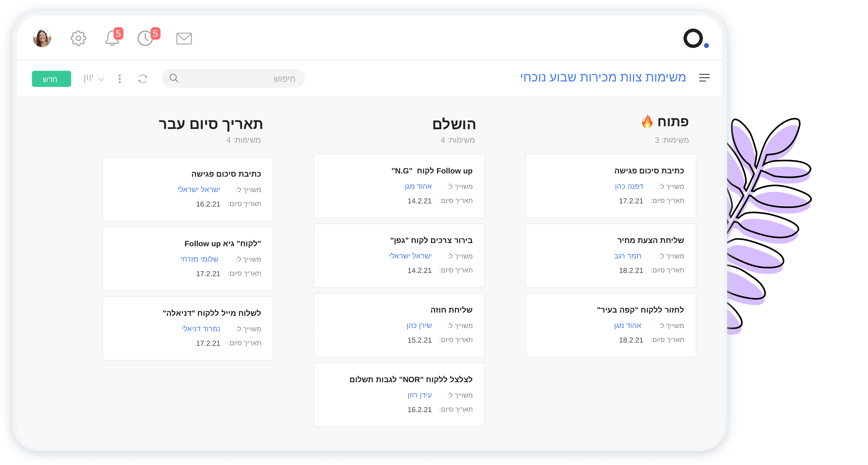Image resolution: width=868 pixels, height=465 pixels.
Task: Open the three-dot more options menu
Action: pos(119,79)
